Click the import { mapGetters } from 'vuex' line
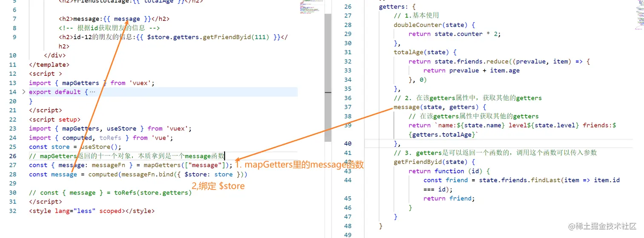 92,83
